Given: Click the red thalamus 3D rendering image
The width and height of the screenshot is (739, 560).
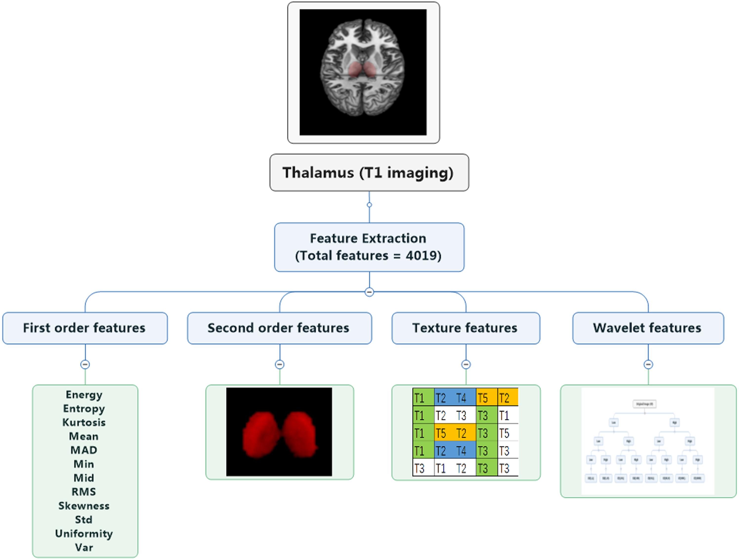Looking at the screenshot, I should point(279,432).
